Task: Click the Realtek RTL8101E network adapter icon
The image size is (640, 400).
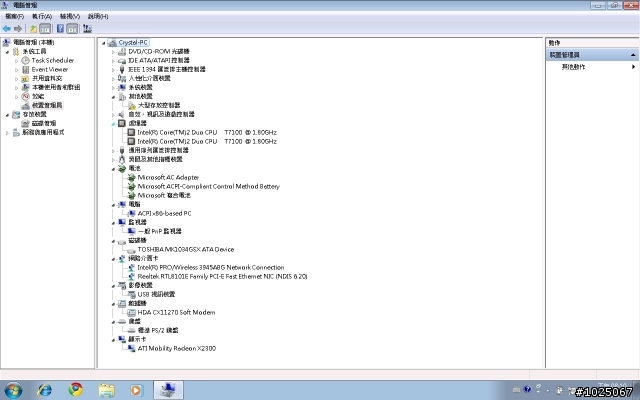Action: (x=131, y=276)
